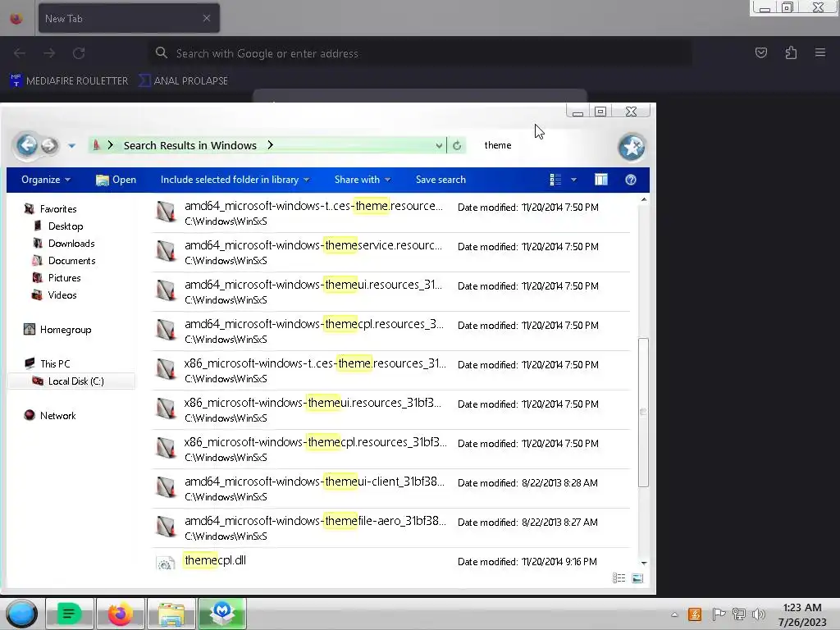Screen dimensions: 840x630
Task: Switch to large icons view at bottom
Action: click(x=637, y=578)
